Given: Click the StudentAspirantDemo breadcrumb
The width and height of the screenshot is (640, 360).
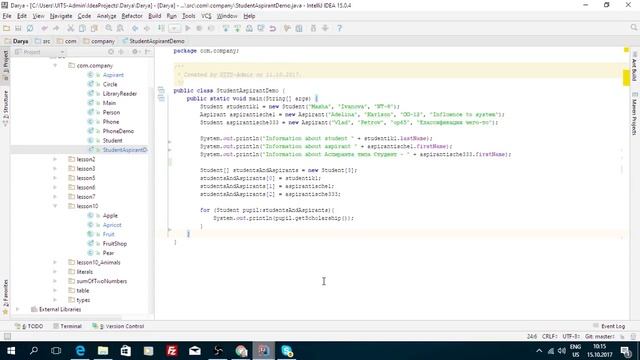Looking at the screenshot, I should 153,41.
